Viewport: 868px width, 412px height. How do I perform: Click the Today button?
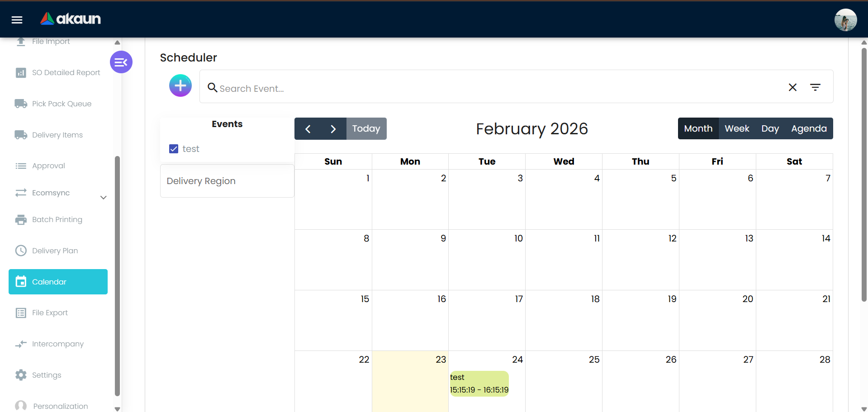coord(366,129)
